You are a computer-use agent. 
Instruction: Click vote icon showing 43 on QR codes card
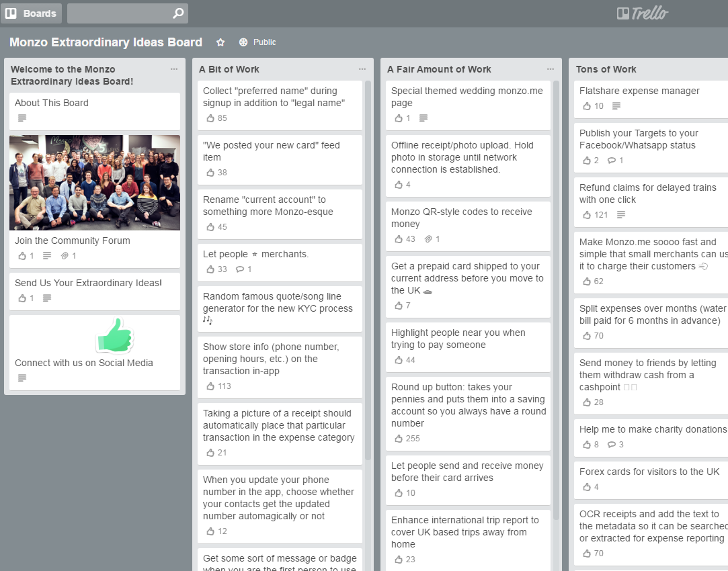[399, 239]
